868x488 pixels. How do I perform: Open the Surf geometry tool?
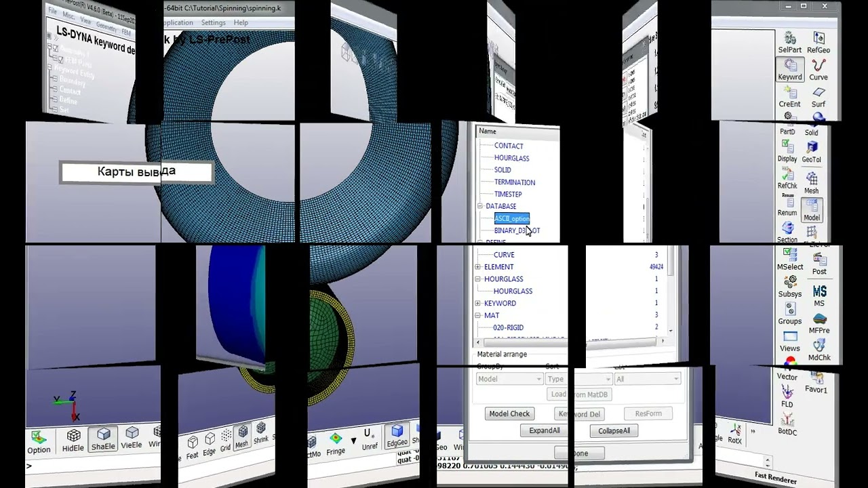pyautogui.click(x=818, y=96)
